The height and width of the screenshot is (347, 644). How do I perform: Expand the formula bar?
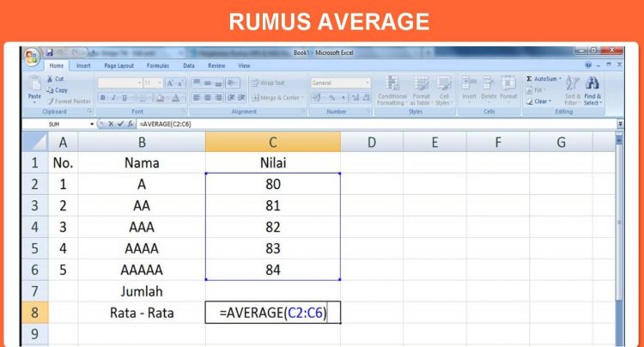pyautogui.click(x=620, y=124)
